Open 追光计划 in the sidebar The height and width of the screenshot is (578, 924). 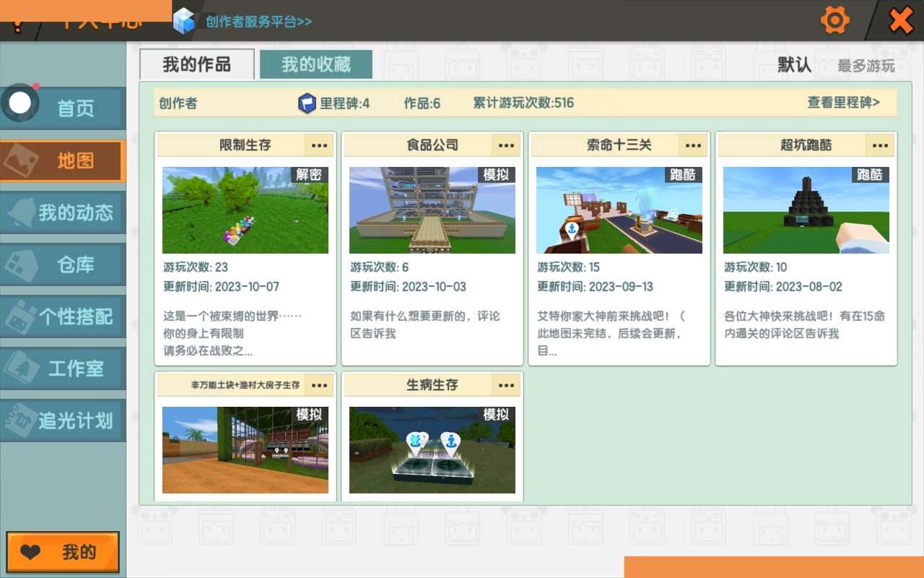pyautogui.click(x=64, y=421)
